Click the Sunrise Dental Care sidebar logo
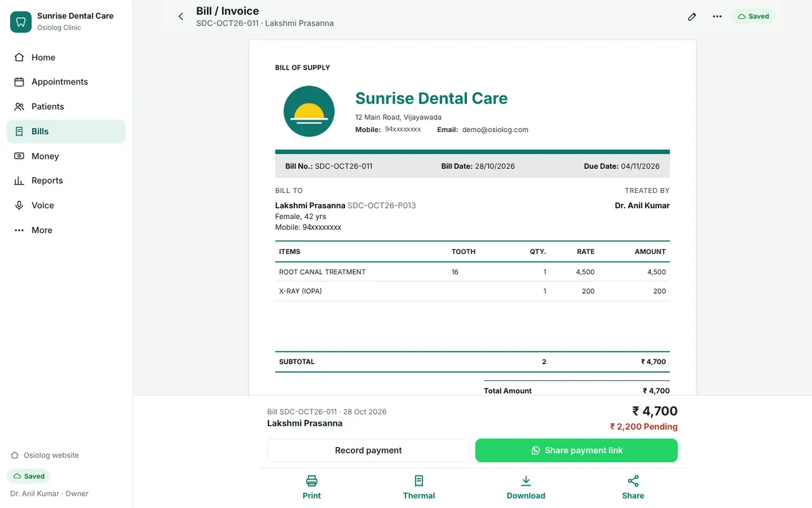Image resolution: width=812 pixels, height=508 pixels. pos(21,22)
